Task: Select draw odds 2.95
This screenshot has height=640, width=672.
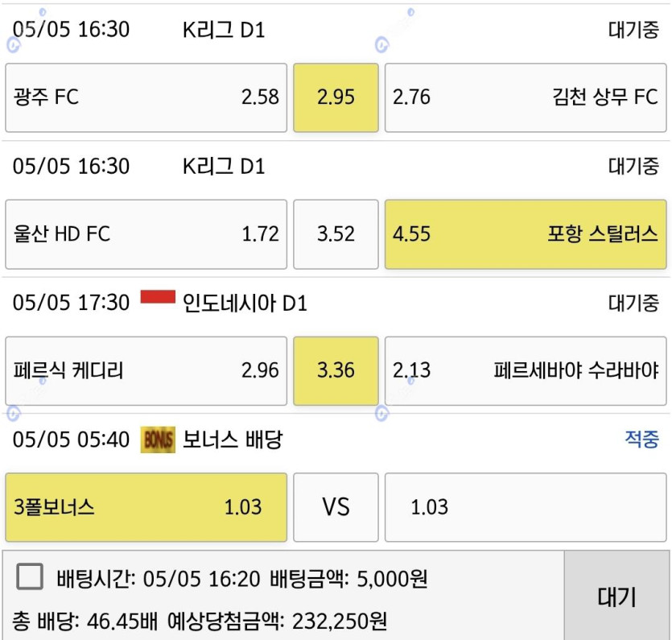Action: coord(336,97)
